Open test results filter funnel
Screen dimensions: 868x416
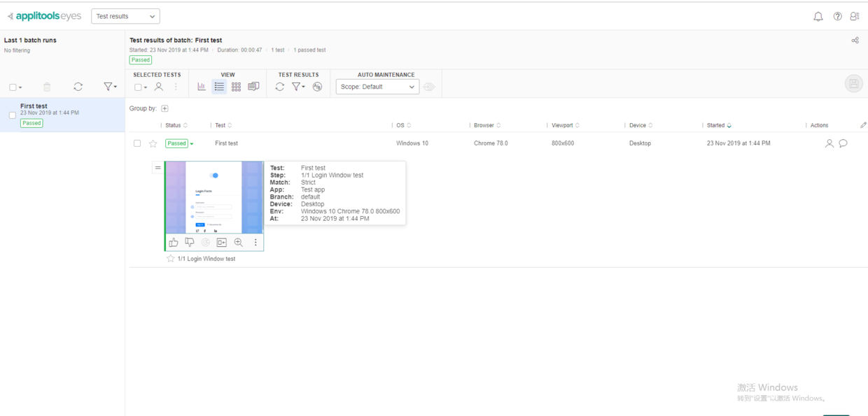(x=298, y=87)
